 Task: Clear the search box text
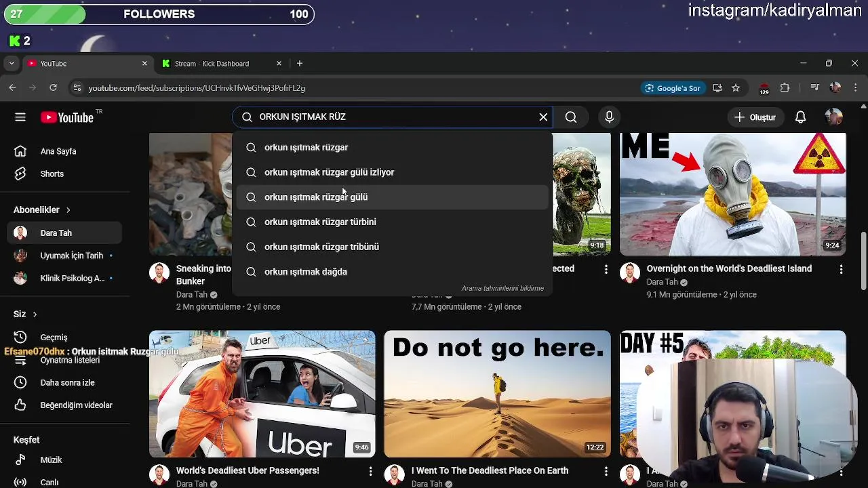(x=543, y=117)
